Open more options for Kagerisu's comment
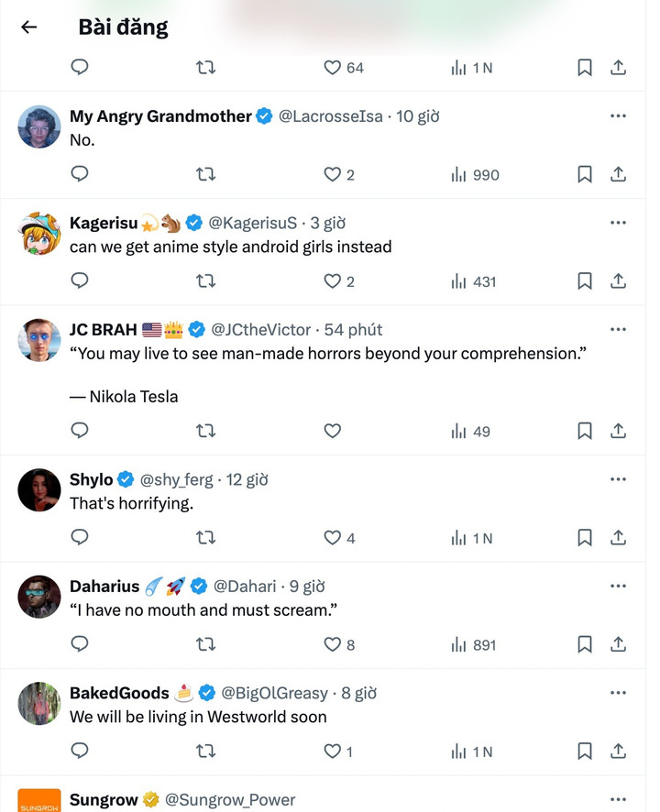Screen dimensions: 660x812 [x=619, y=223]
